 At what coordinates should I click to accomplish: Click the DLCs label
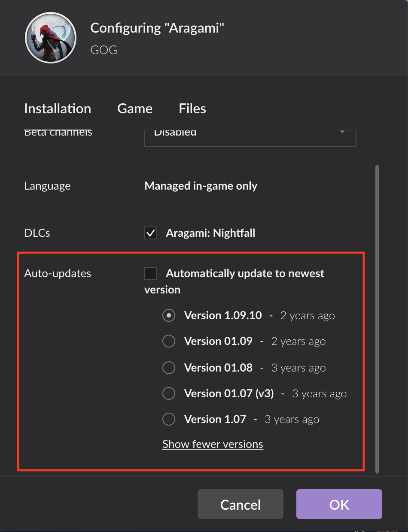pyautogui.click(x=37, y=233)
